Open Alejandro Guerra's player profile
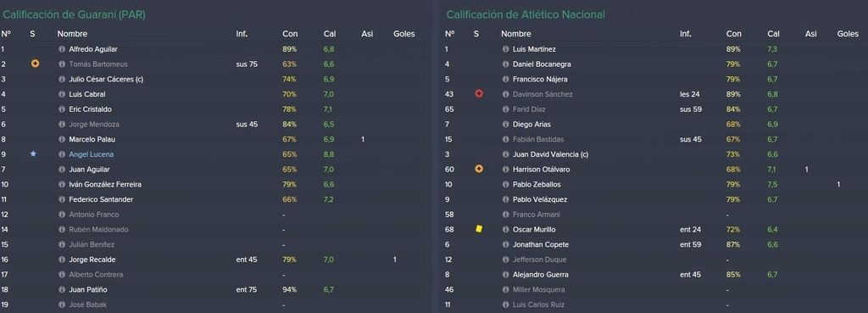The height and width of the screenshot is (313, 868). [541, 275]
